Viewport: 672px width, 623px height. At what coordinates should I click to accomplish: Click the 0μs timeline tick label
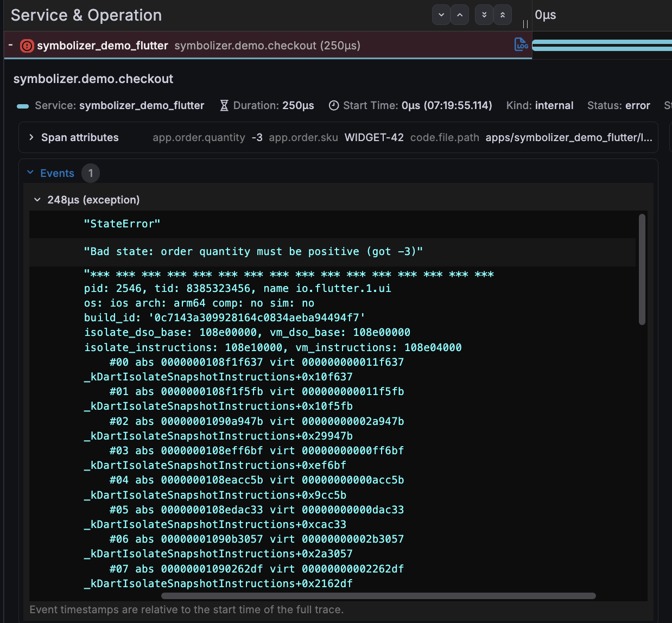pyautogui.click(x=546, y=15)
